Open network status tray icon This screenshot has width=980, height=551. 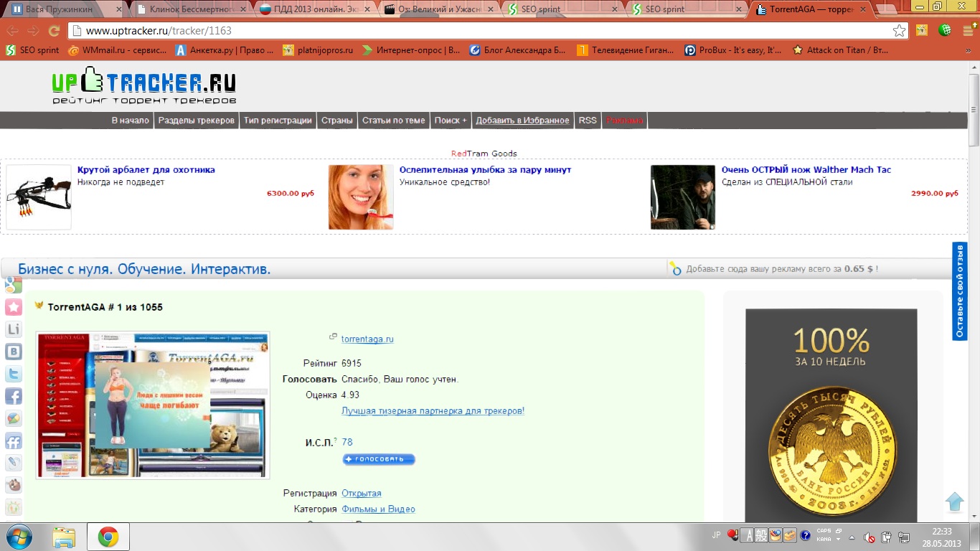coord(904,537)
